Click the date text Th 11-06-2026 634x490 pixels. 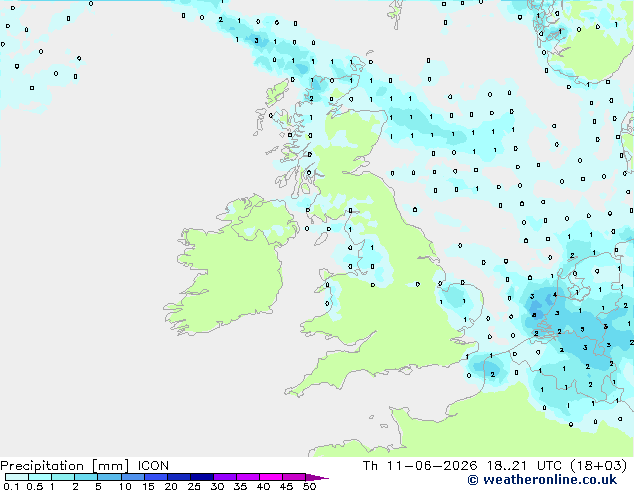pyautogui.click(x=420, y=466)
